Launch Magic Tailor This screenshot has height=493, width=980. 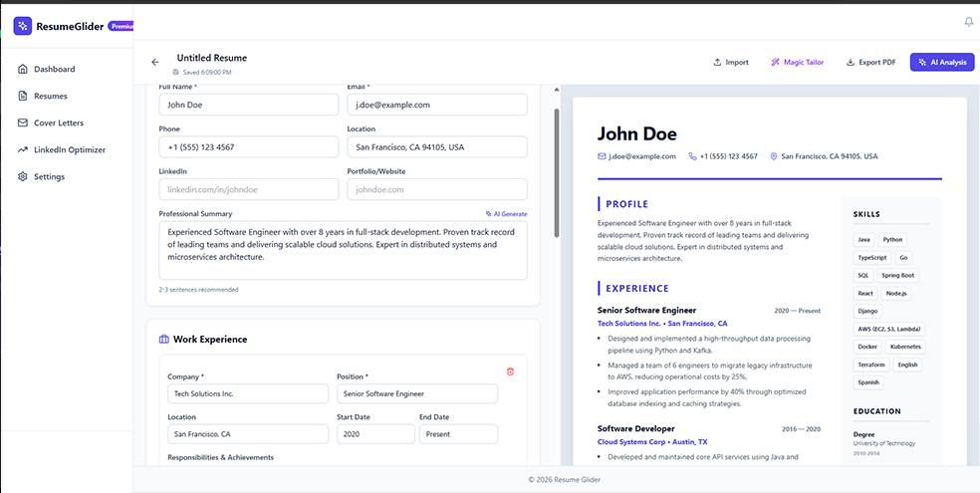pyautogui.click(x=797, y=62)
